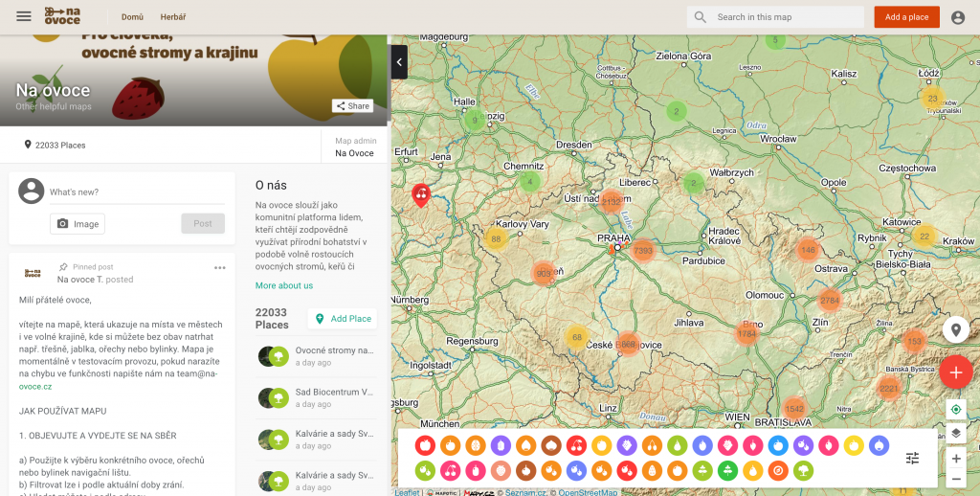Open the map cluster labeled 1784
980x496 pixels.
point(746,333)
